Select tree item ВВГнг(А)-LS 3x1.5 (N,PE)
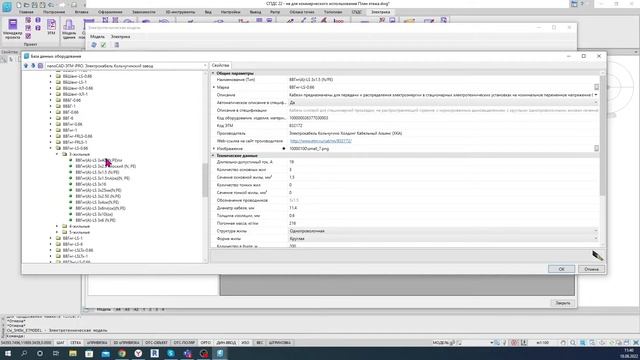640x360 pixels. pyautogui.click(x=97, y=172)
